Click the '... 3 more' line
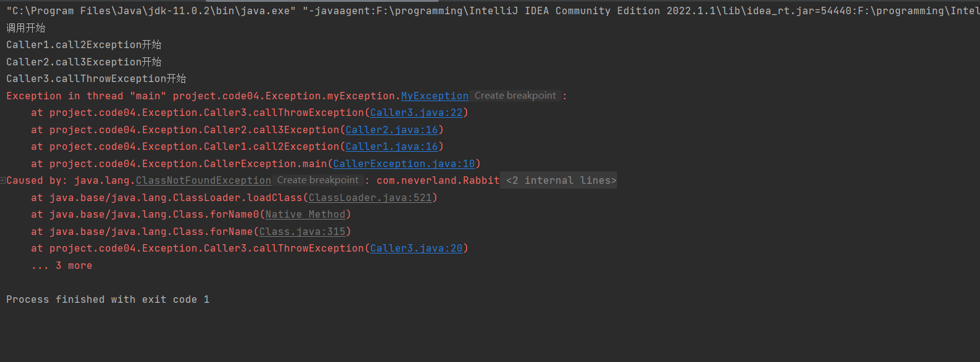This screenshot has height=362, width=980. pyautogui.click(x=62, y=266)
